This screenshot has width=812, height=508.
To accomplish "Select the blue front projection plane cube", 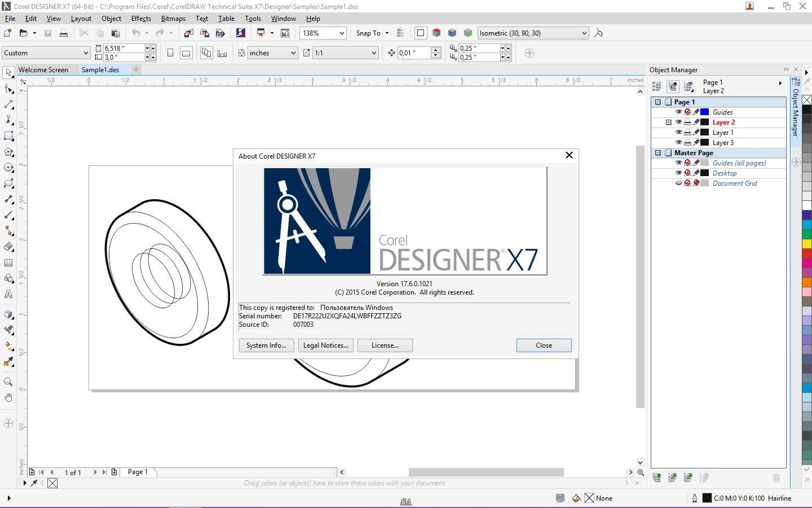I will tap(452, 33).
